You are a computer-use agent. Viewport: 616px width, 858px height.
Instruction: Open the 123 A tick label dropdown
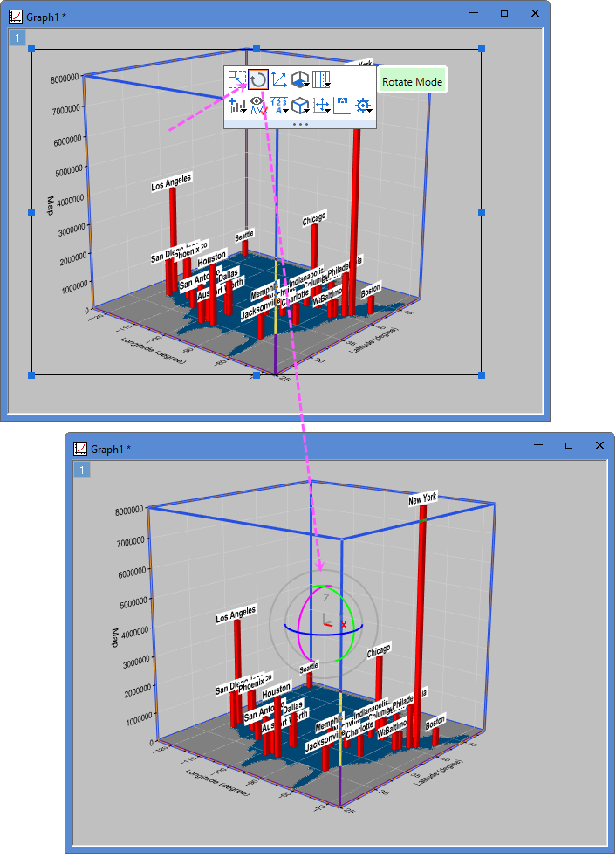pyautogui.click(x=279, y=105)
